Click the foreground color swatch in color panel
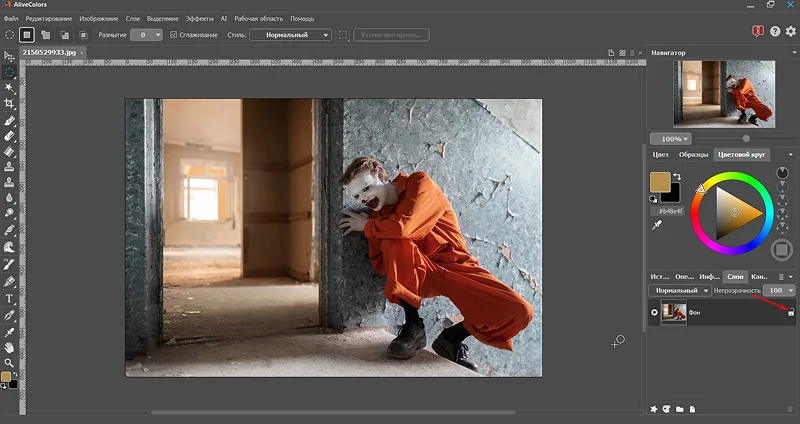This screenshot has height=424, width=800. 660,182
